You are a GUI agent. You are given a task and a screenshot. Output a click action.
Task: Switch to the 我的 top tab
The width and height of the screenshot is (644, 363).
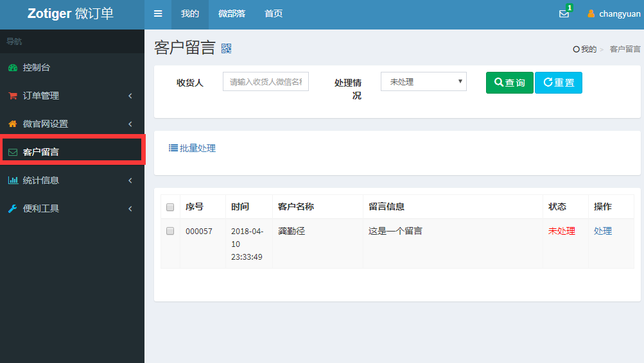point(190,14)
